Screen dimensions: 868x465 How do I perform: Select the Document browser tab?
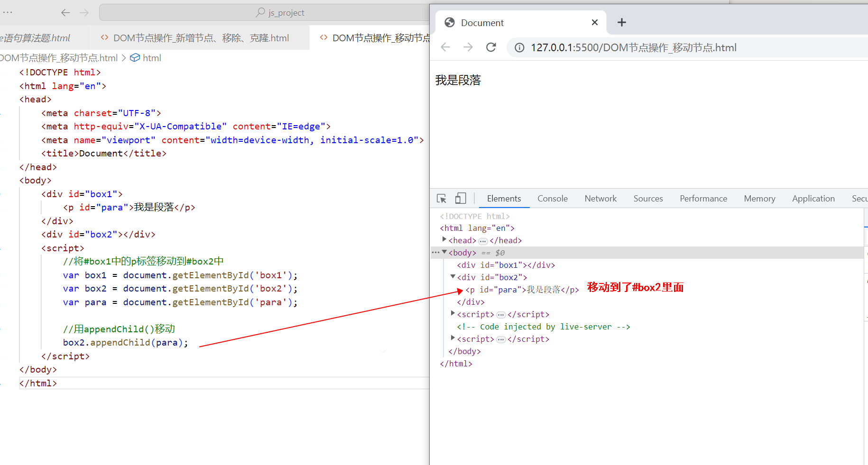click(521, 22)
